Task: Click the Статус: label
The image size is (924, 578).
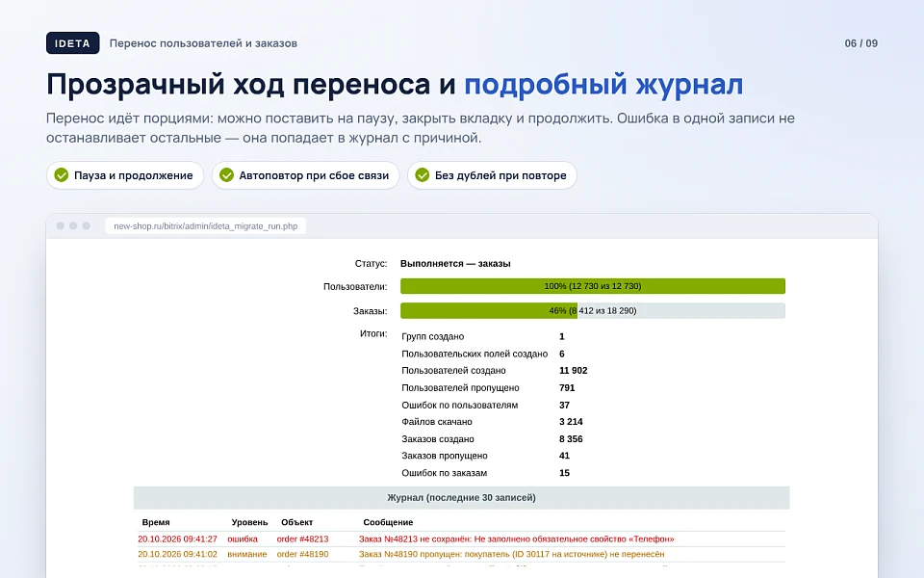Action: [x=371, y=264]
